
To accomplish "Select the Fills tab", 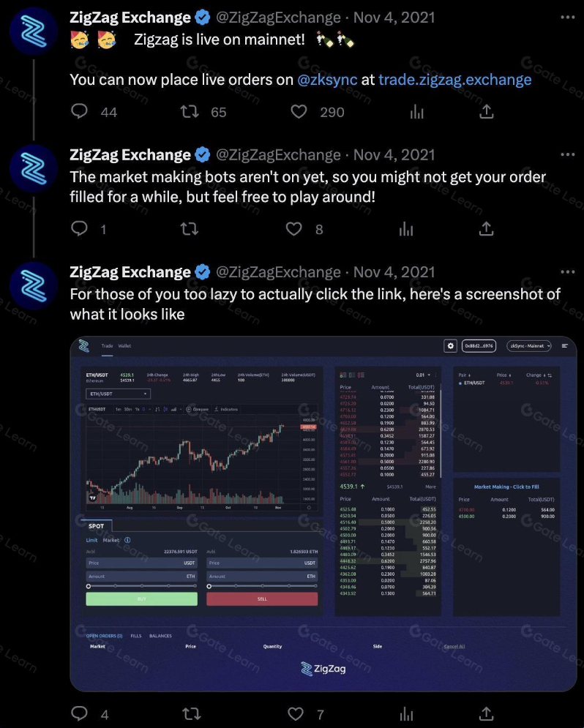I will pos(136,636).
